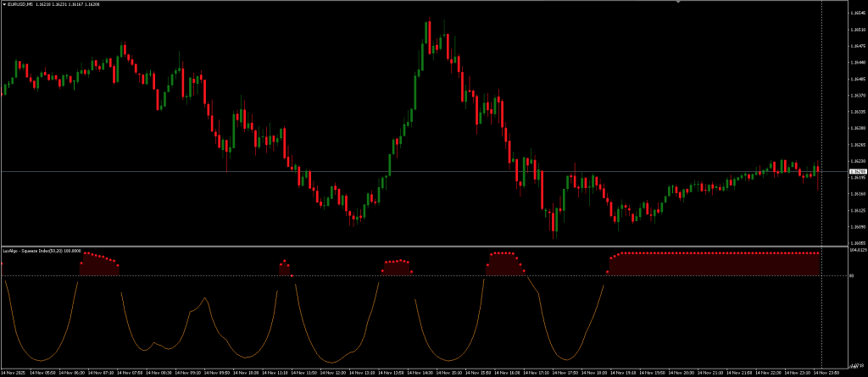Click the 1.16090 price scale label
The width and height of the screenshot is (868, 377).
pyautogui.click(x=856, y=227)
